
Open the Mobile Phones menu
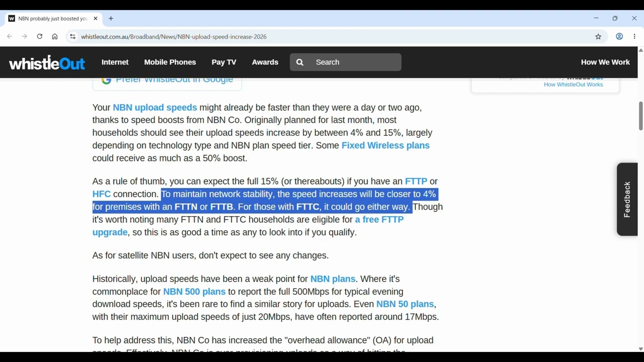(170, 62)
